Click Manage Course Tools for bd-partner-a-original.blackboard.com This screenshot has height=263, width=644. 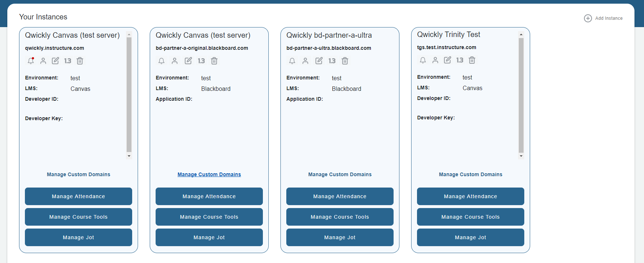[209, 217]
